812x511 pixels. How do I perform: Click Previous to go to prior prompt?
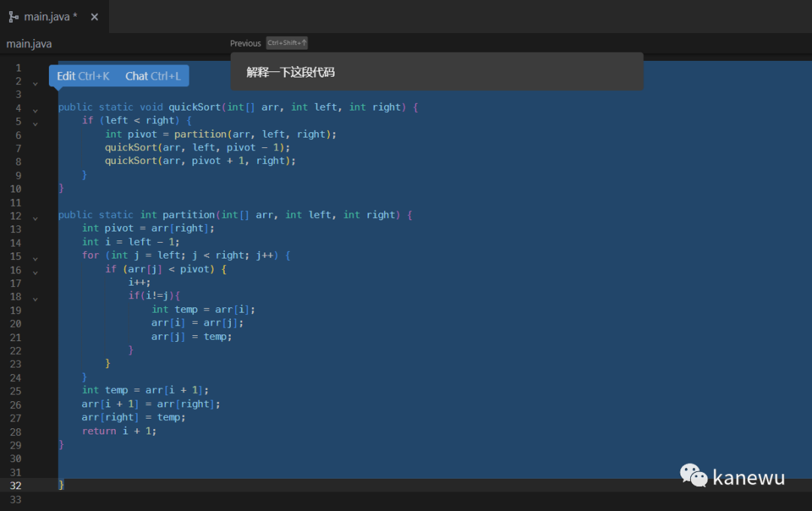pyautogui.click(x=245, y=44)
